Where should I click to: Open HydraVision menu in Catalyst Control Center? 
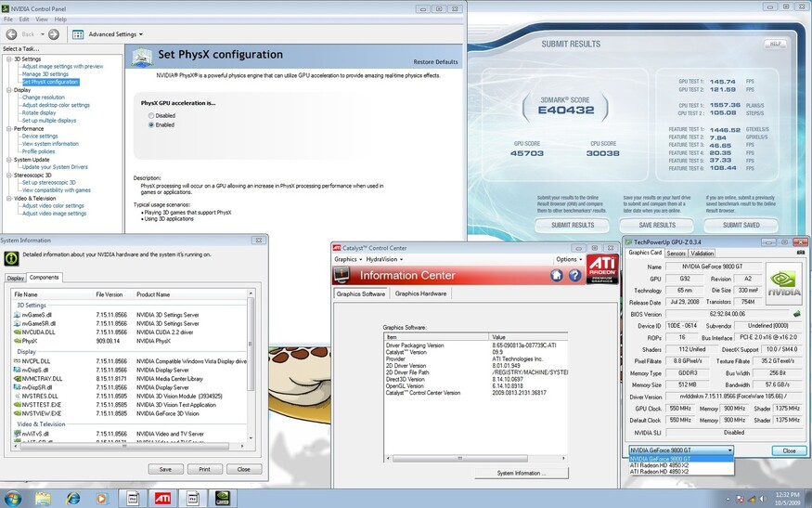coord(384,259)
